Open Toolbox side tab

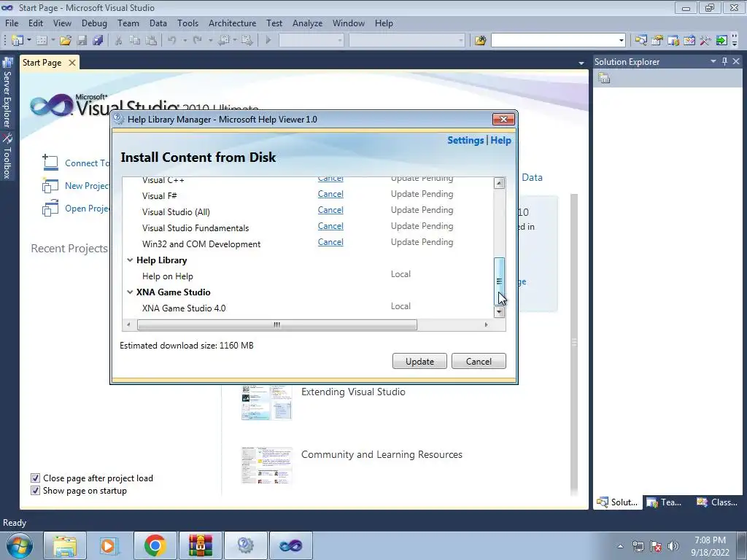[7, 157]
